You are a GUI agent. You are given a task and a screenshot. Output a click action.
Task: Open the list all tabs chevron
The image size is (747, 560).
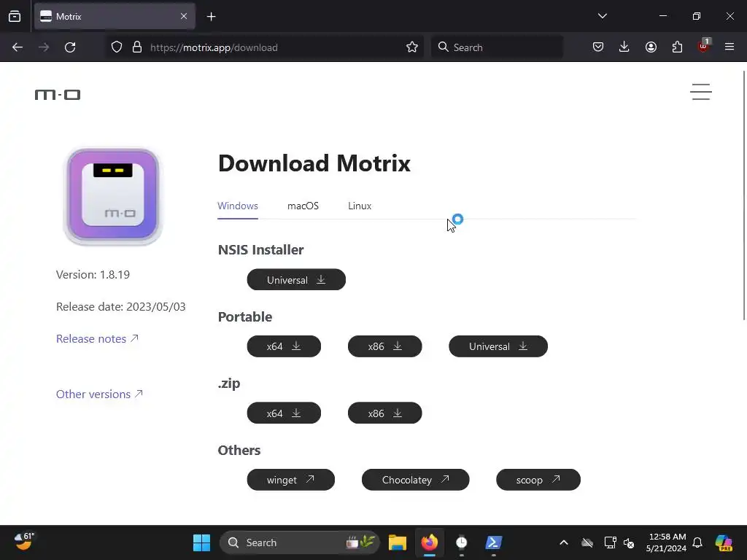point(602,16)
